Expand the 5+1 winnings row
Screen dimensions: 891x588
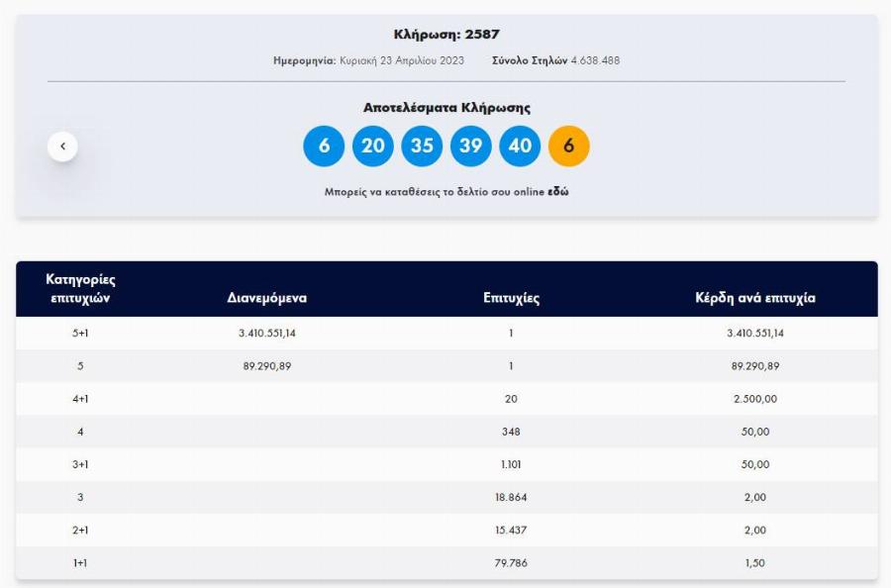click(445, 334)
